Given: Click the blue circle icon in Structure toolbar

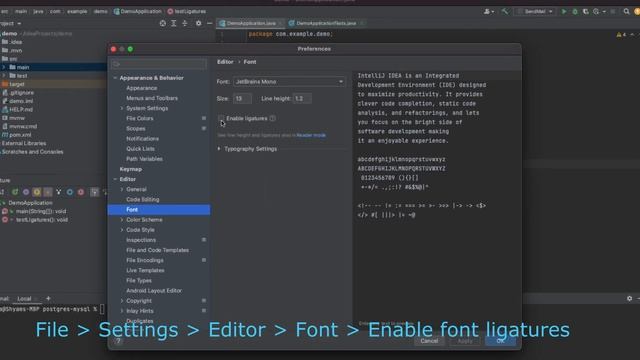Looking at the screenshot, I should [70, 192].
